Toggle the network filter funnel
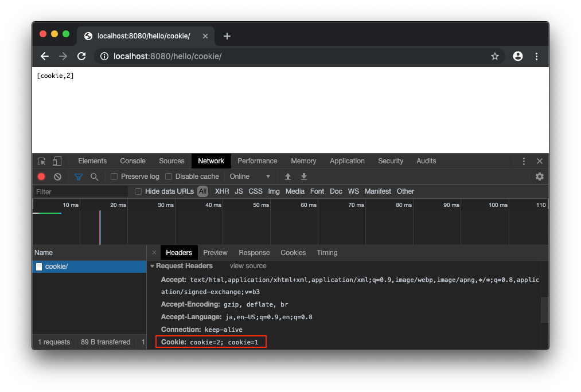This screenshot has height=392, width=581. (78, 177)
